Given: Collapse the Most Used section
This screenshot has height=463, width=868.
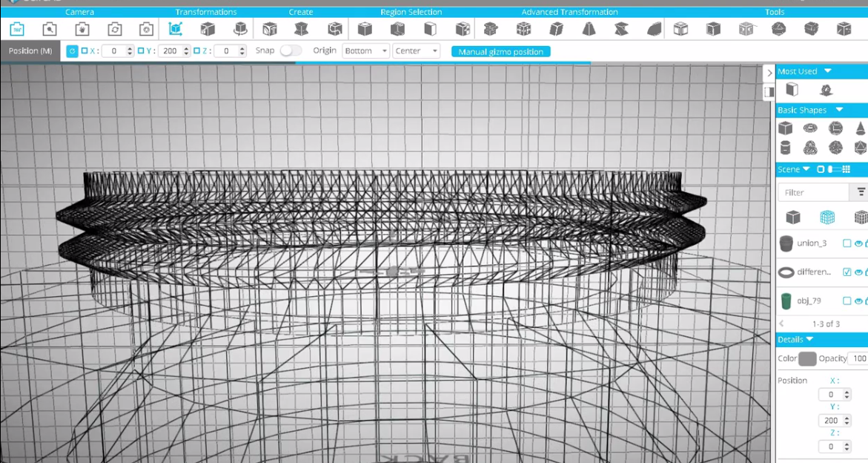Looking at the screenshot, I should [827, 71].
